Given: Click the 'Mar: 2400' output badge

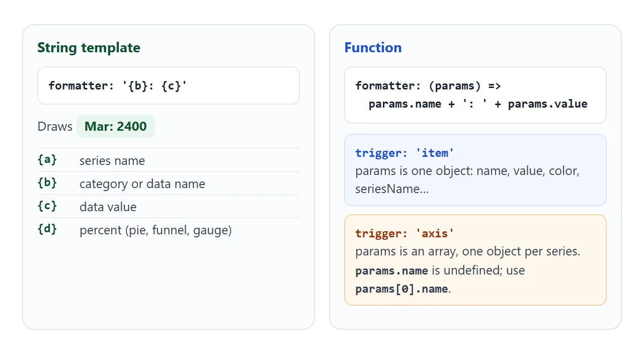Looking at the screenshot, I should point(116,126).
